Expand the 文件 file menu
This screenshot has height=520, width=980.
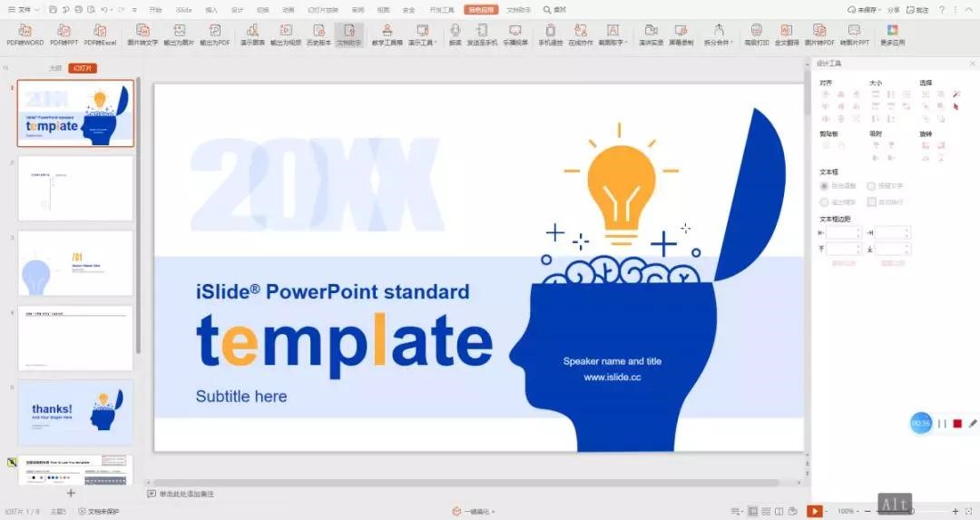pos(23,10)
